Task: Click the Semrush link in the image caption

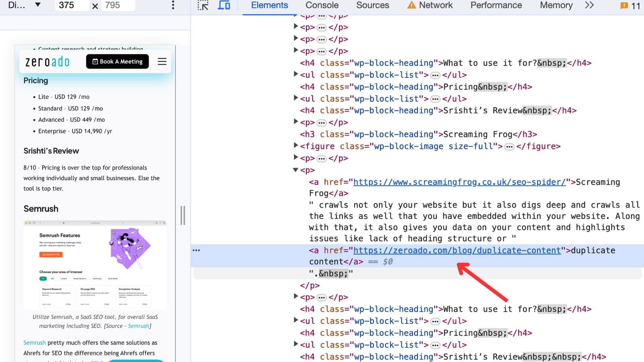Action: pyautogui.click(x=139, y=326)
